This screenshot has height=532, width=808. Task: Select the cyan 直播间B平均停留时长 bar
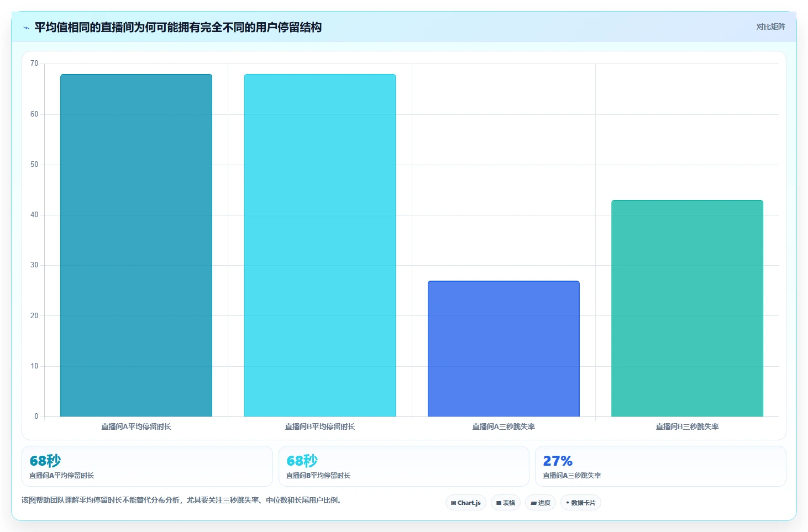tap(320, 245)
